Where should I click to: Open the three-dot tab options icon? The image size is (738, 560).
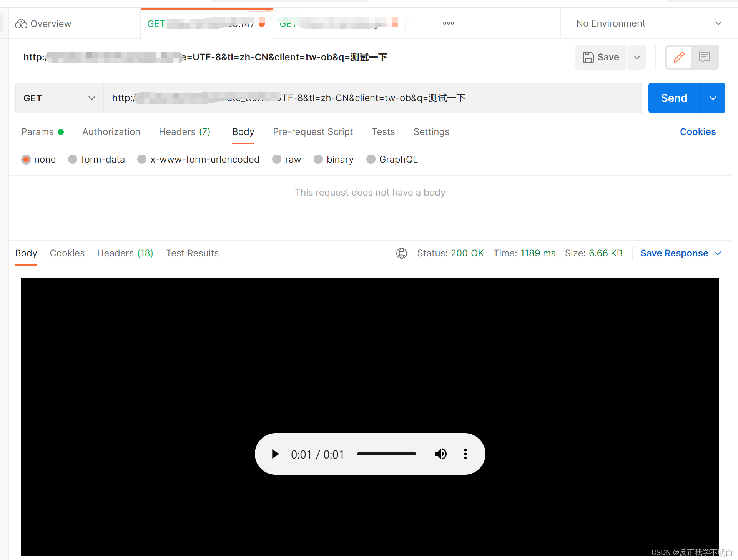coord(448,23)
